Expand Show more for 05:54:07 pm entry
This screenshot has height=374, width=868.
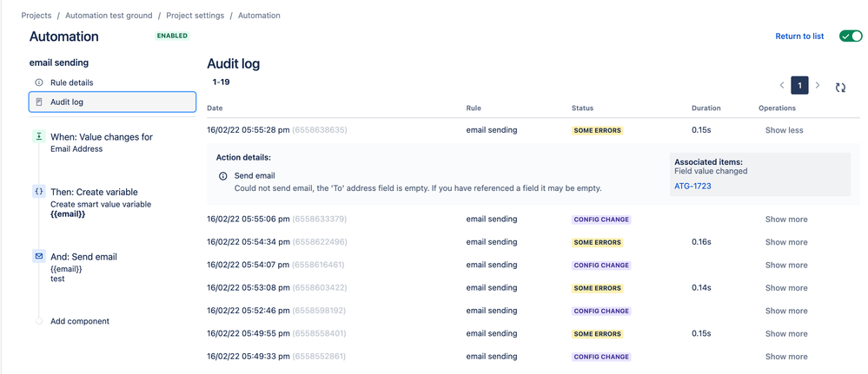[786, 265]
